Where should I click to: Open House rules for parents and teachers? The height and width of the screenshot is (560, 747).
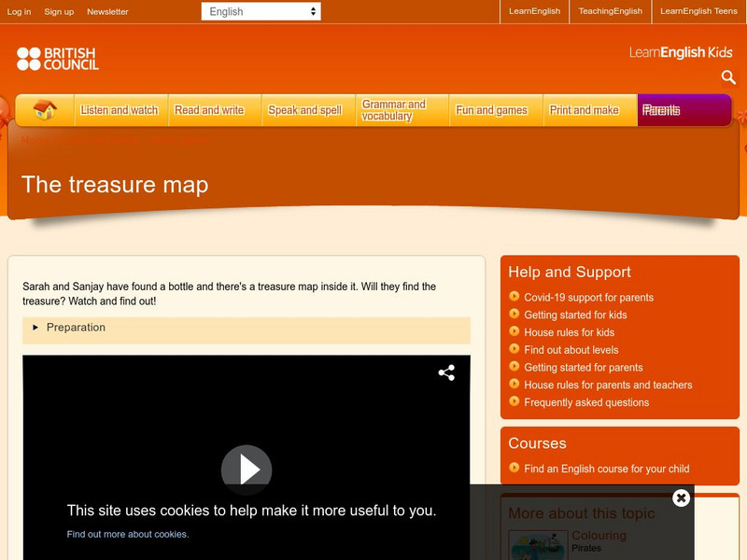point(609,385)
